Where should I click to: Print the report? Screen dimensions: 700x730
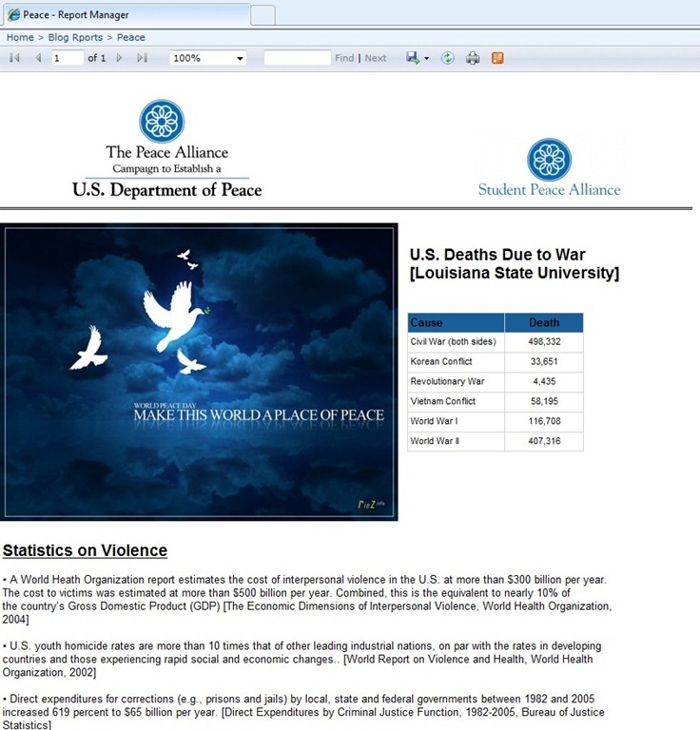[473, 58]
